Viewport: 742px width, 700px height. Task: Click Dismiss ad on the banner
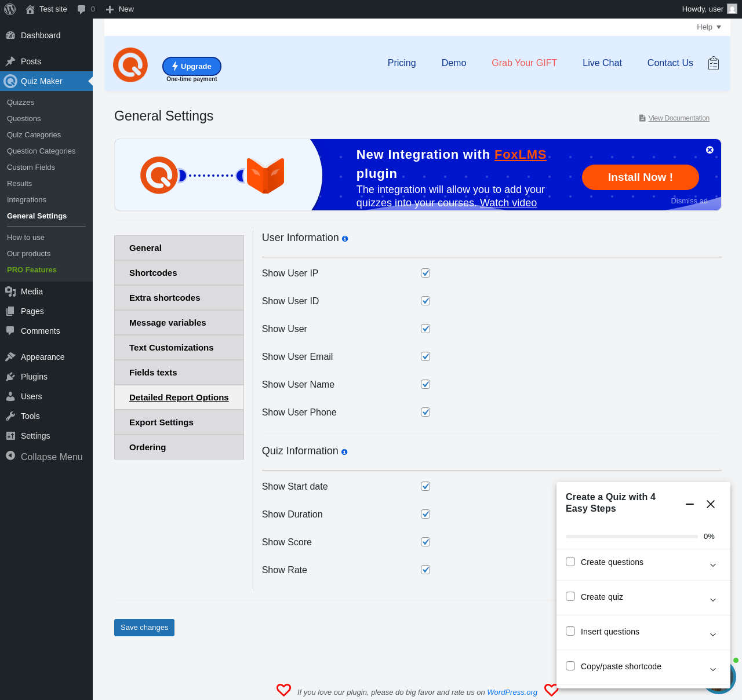[689, 201]
